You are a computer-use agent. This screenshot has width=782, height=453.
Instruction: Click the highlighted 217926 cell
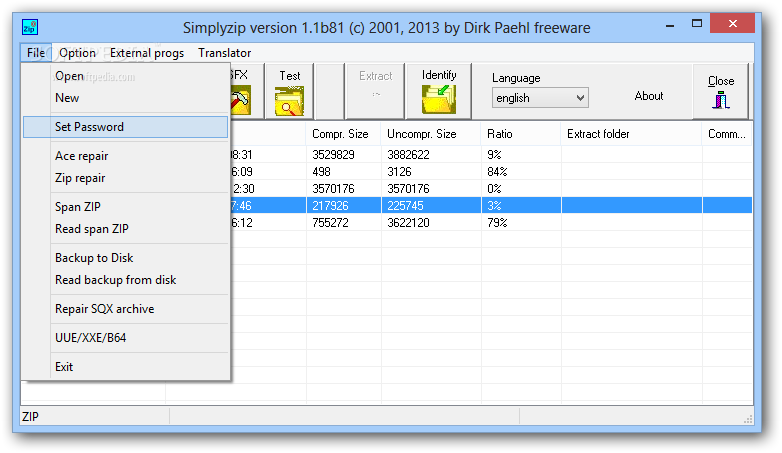tap(344, 206)
